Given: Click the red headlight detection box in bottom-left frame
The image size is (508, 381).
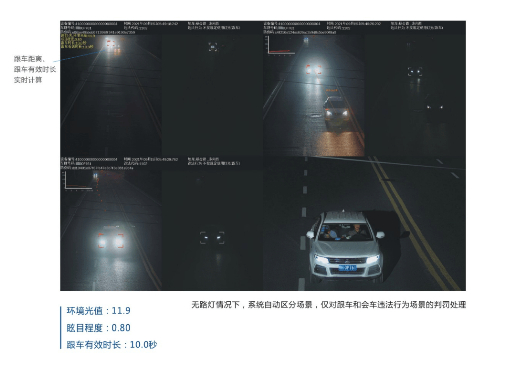Looking at the screenshot, I should click(111, 240).
